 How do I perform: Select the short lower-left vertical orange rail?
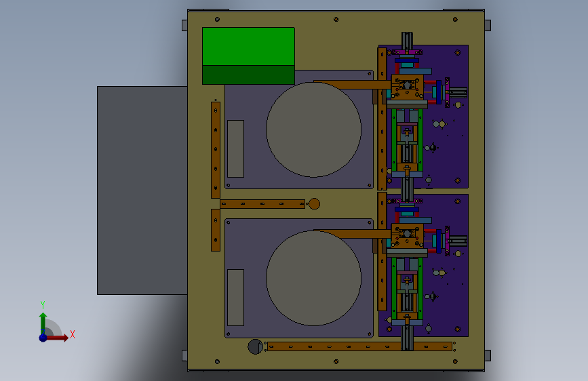pos(216,230)
